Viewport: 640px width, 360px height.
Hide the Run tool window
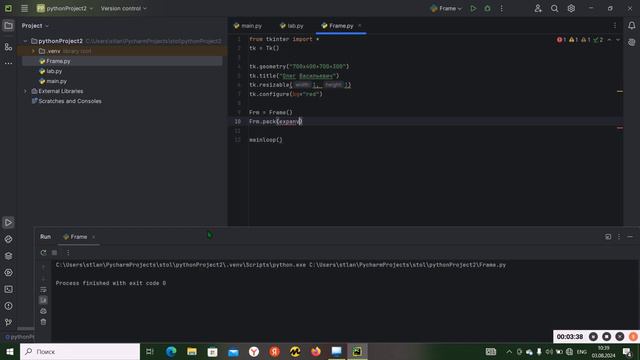tap(630, 237)
